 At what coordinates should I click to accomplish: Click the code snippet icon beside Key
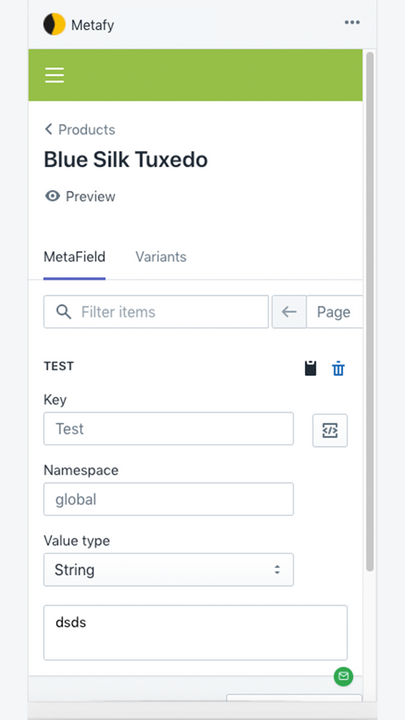pyautogui.click(x=330, y=430)
